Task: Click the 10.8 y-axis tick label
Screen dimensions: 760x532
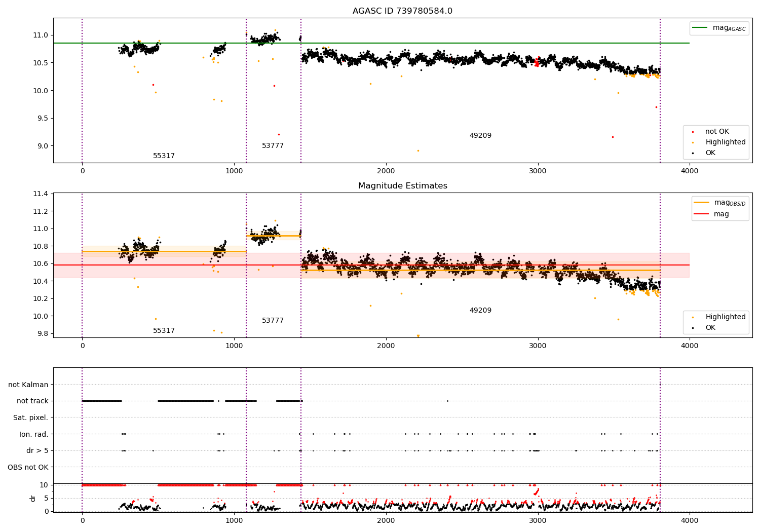Action: click(40, 246)
